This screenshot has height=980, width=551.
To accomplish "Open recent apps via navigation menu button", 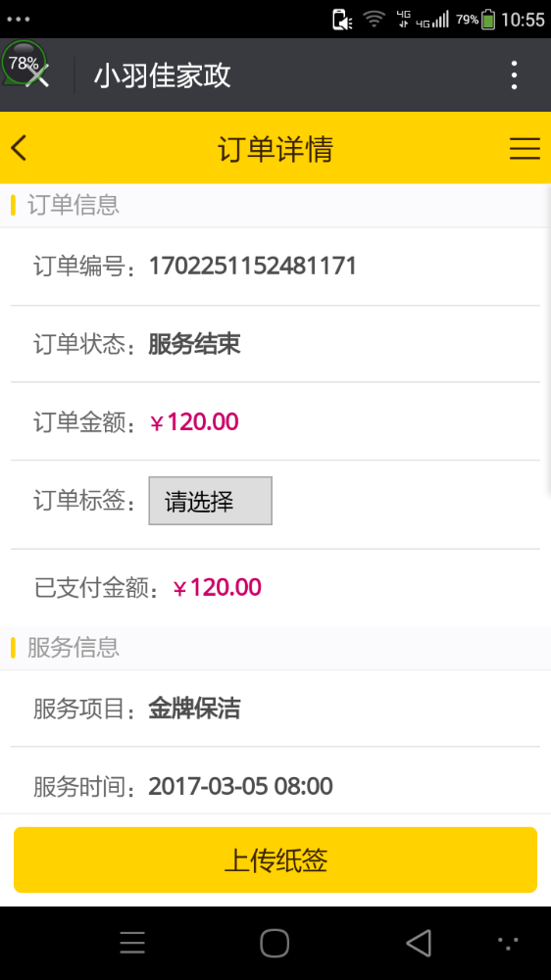I will tap(132, 943).
